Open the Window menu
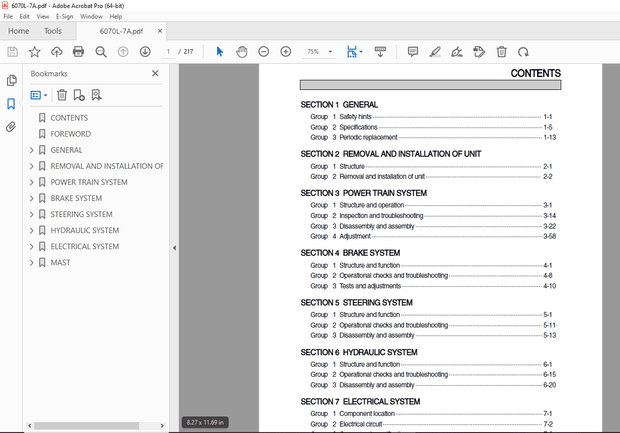Screen dimensions: 620x433 pyautogui.click(x=91, y=17)
